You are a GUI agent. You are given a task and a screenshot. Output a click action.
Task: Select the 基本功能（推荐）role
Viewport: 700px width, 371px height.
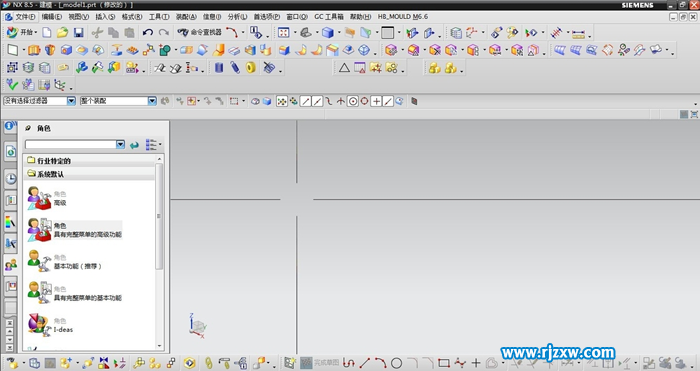65,262
